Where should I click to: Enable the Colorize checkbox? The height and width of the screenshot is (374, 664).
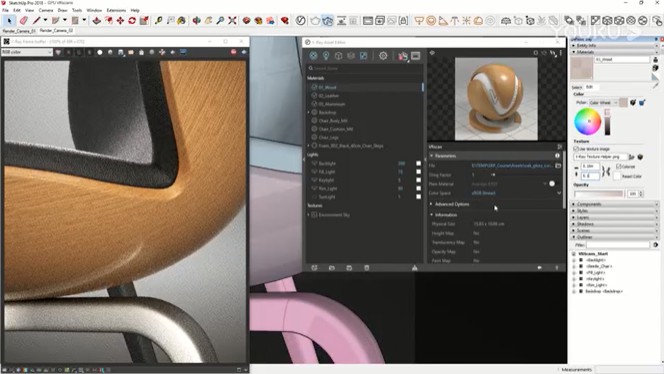pyautogui.click(x=619, y=166)
